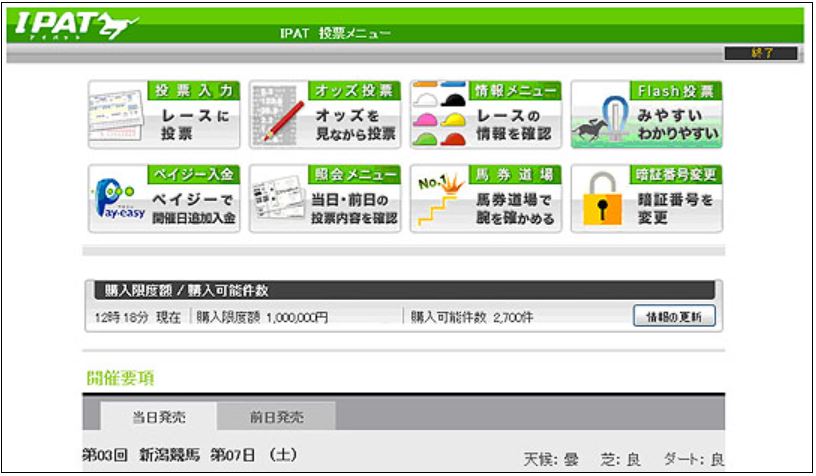Image resolution: width=816 pixels, height=476 pixels.
Task: Click the レースの情報を確認 text
Action: (514, 124)
